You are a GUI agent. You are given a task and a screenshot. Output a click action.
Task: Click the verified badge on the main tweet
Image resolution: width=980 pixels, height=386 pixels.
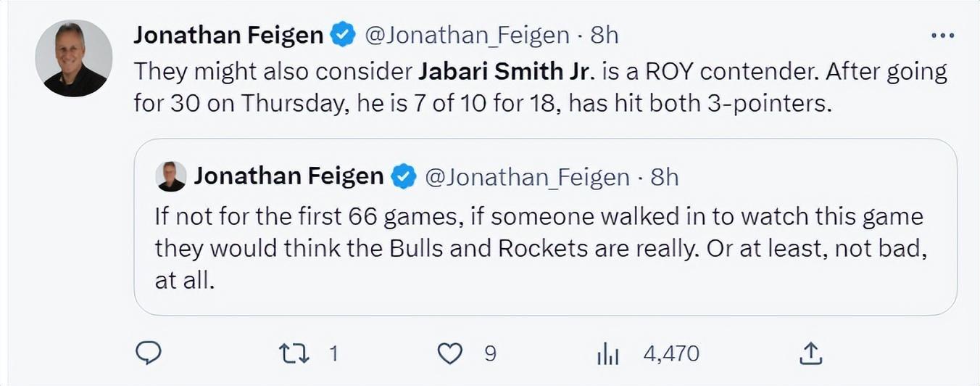click(343, 35)
